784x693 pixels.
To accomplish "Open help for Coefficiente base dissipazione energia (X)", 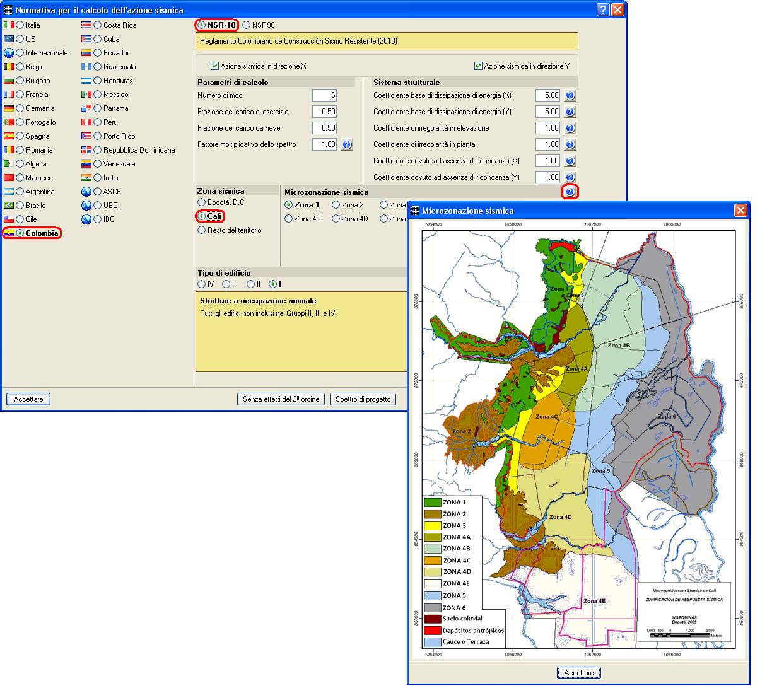I will pos(570,95).
